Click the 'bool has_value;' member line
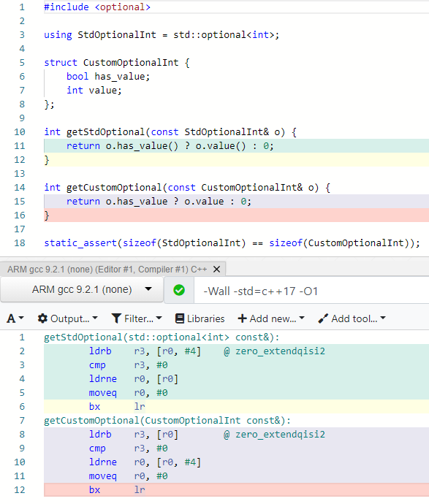The width and height of the screenshot is (429, 504). click(x=108, y=77)
